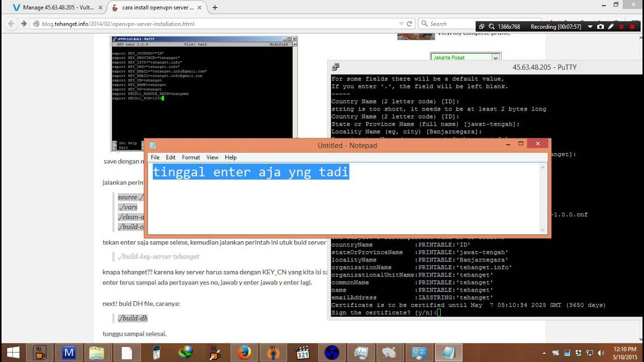Minimize the Notepad window
The image size is (644, 362).
pos(508,144)
